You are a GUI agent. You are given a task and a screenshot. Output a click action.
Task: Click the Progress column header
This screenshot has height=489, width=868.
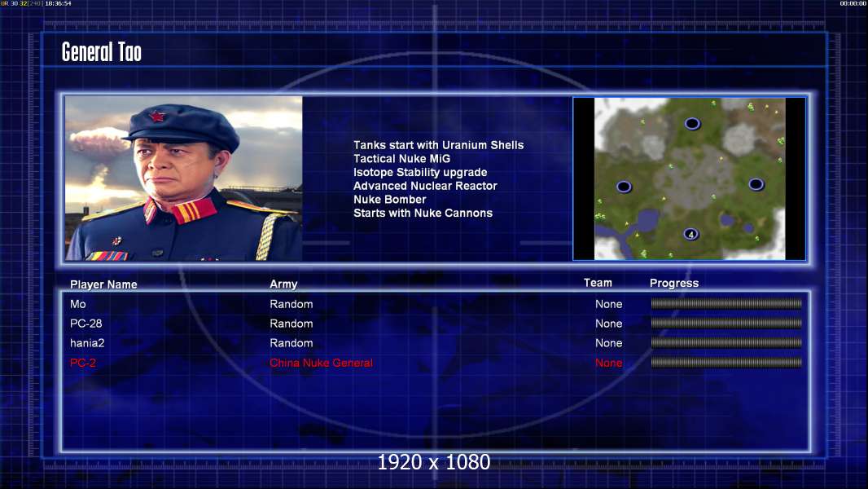coord(674,284)
